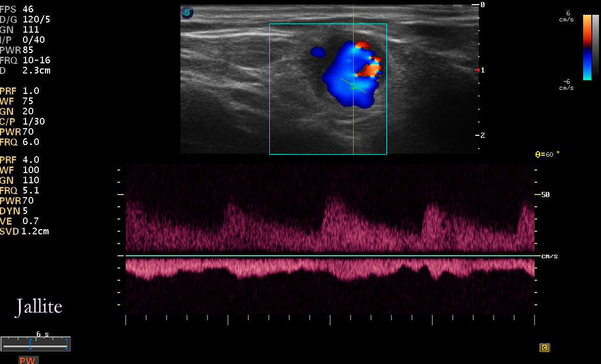Click the small isolated blue flow spot
601x364 pixels.
point(318,52)
